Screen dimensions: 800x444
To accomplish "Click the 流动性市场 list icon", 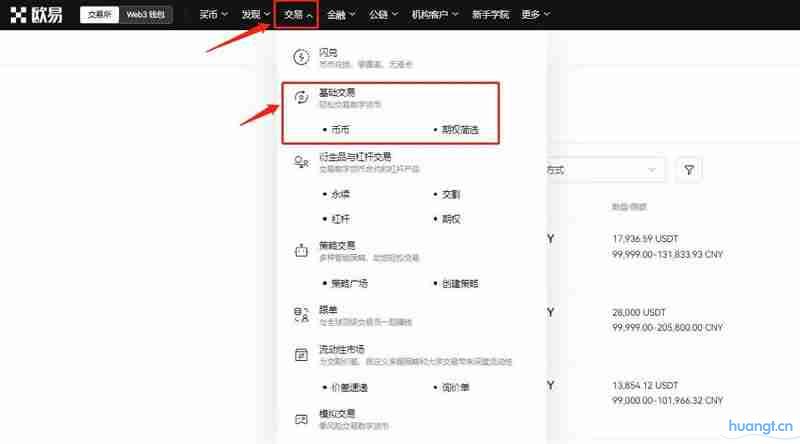I will (x=301, y=354).
